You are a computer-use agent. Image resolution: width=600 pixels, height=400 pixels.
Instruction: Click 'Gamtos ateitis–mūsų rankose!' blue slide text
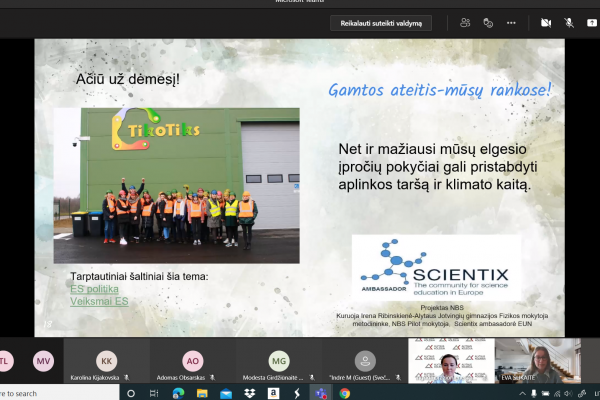[x=440, y=90]
